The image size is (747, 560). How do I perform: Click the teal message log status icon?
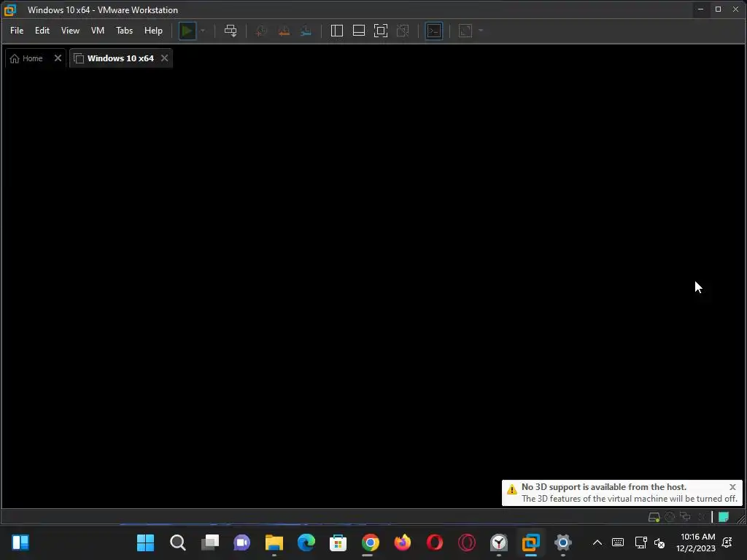point(724,517)
